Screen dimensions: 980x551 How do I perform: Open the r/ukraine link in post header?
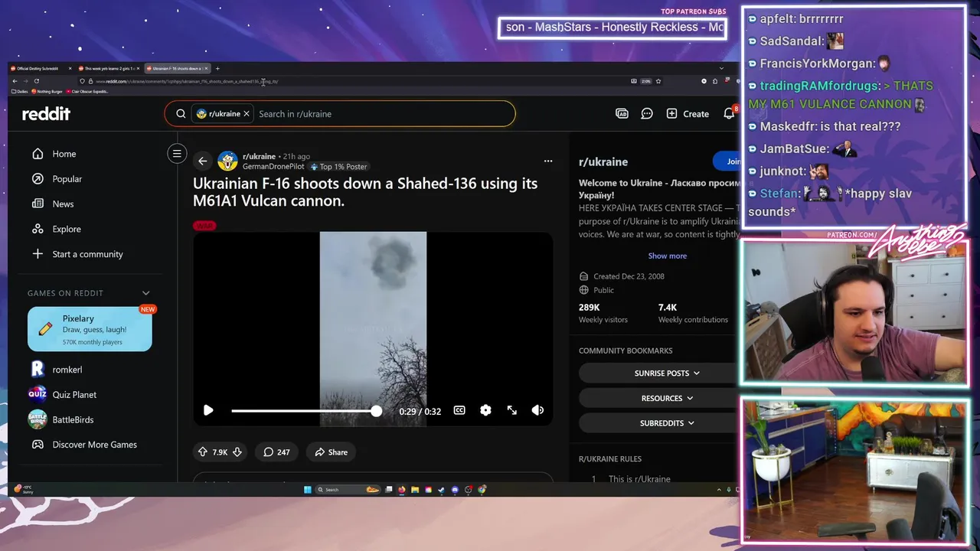pos(259,156)
